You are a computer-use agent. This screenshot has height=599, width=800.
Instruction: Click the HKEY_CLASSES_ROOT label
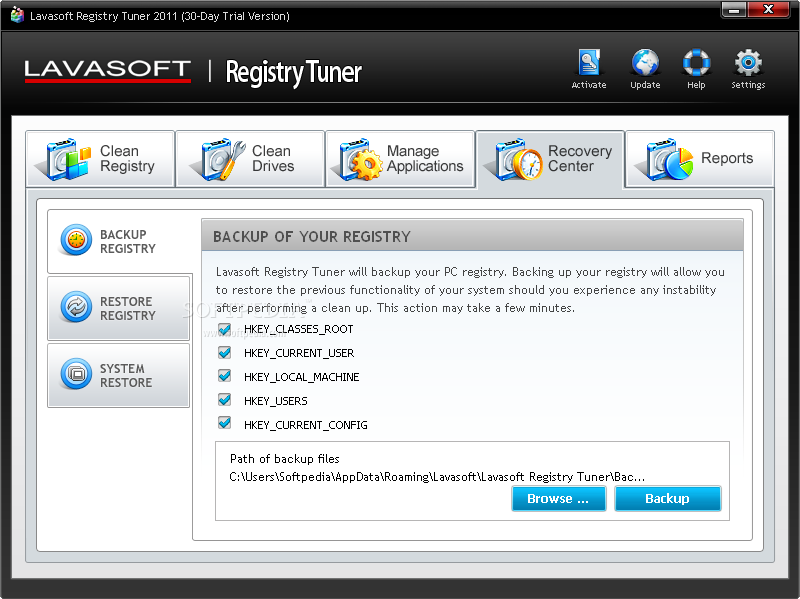298,329
